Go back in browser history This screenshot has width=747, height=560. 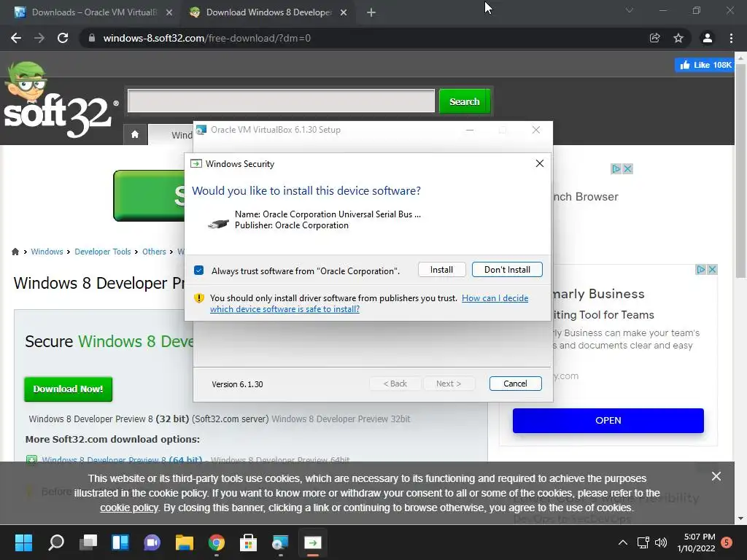16,38
